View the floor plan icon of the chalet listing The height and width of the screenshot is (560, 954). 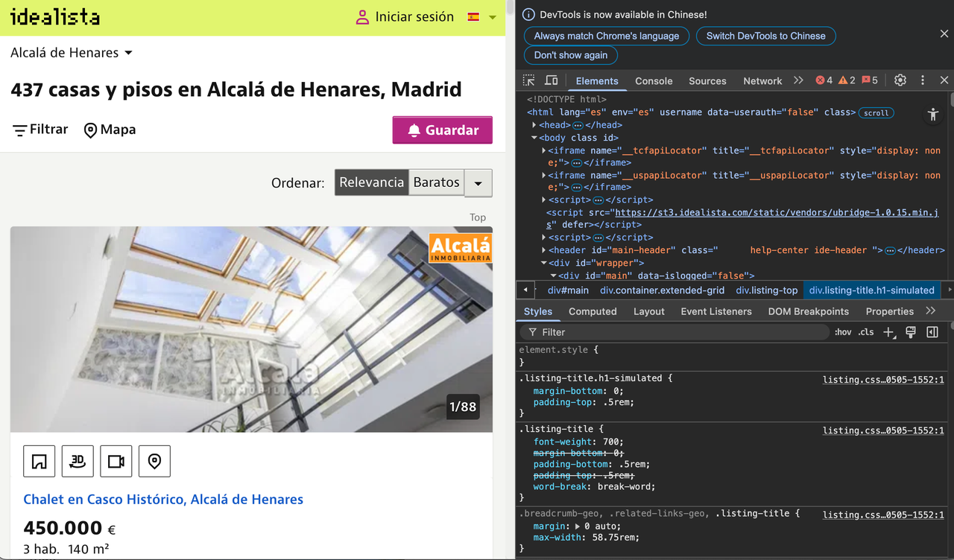click(40, 462)
